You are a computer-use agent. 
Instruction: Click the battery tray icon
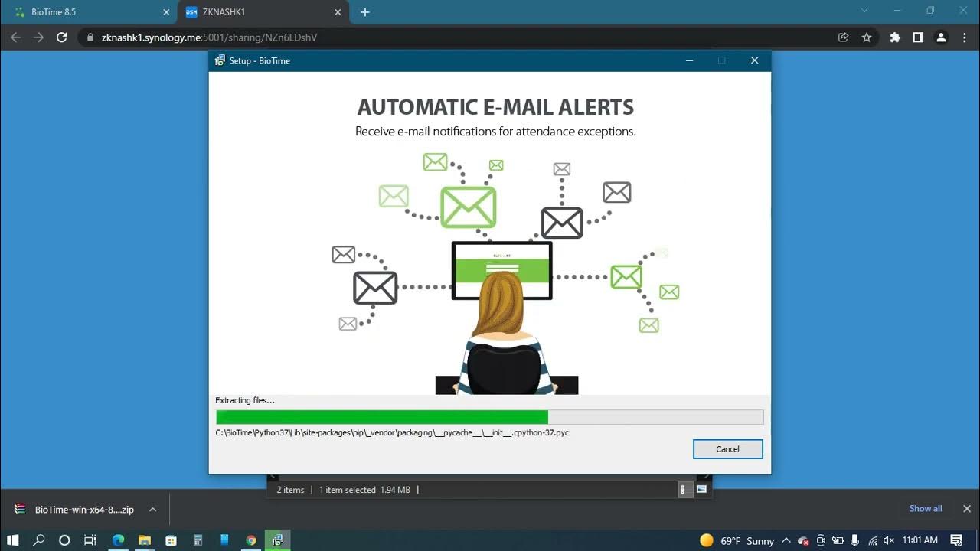[x=838, y=540]
